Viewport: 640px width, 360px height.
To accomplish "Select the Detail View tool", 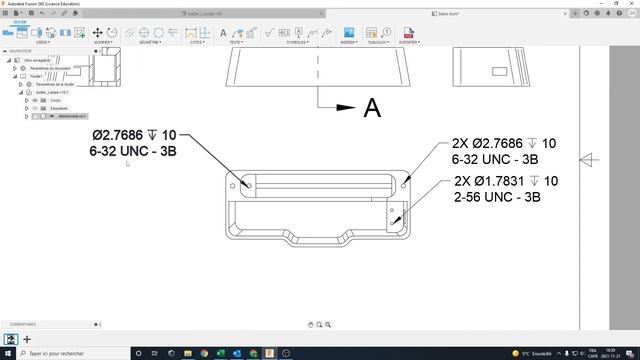I will (x=51, y=33).
